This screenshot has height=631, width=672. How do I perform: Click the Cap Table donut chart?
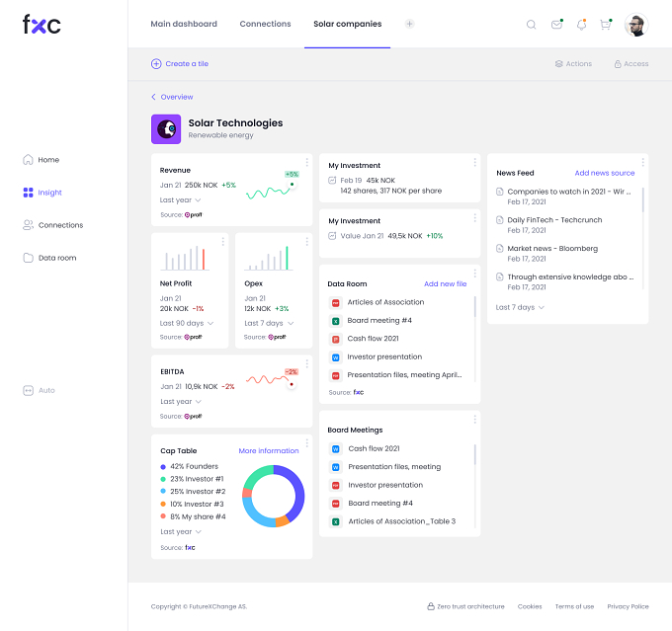click(x=274, y=496)
